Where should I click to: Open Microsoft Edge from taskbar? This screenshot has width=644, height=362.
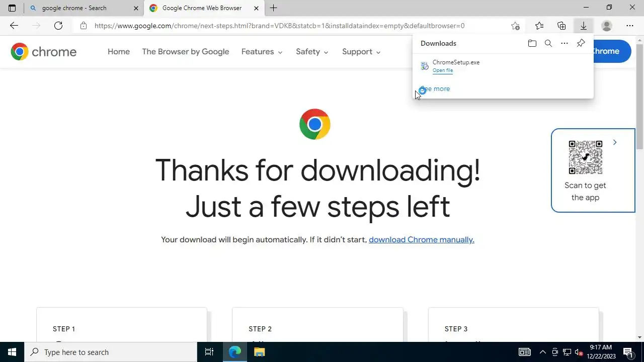click(235, 352)
